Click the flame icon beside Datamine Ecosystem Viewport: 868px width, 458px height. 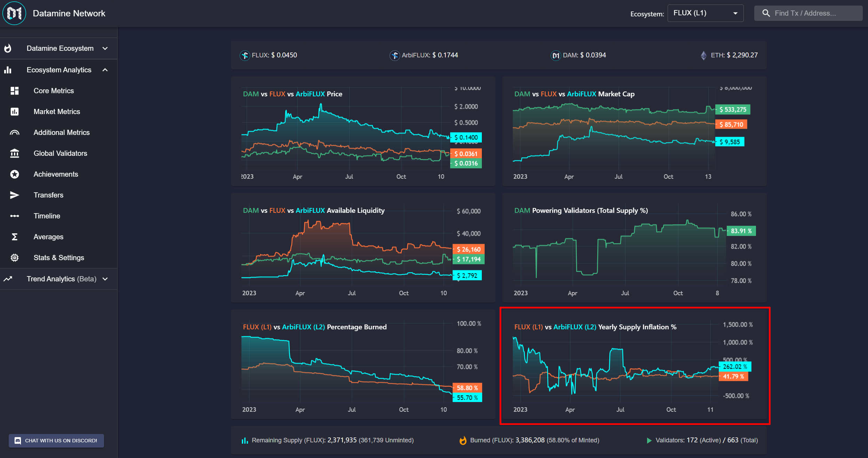8,48
